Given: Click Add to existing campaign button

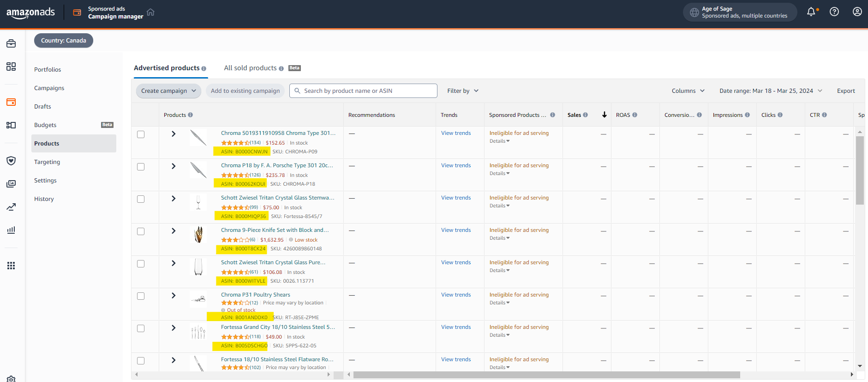Looking at the screenshot, I should click(x=245, y=91).
